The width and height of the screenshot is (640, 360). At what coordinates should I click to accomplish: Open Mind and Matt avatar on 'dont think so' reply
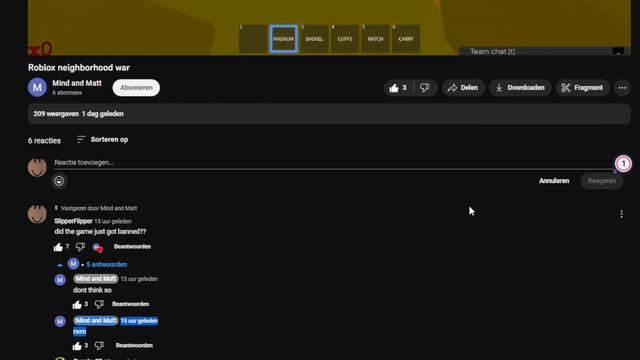click(x=60, y=280)
